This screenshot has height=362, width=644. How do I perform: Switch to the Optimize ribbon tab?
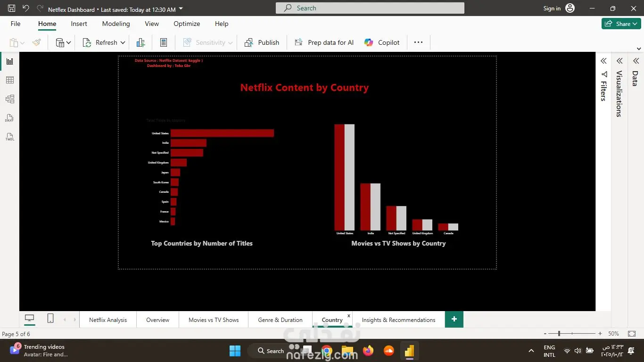pos(187,24)
